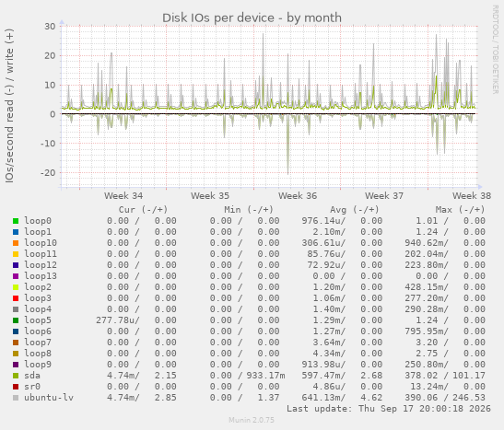Select the 'loop11' device label
The height and width of the screenshot is (430, 504).
41,254
